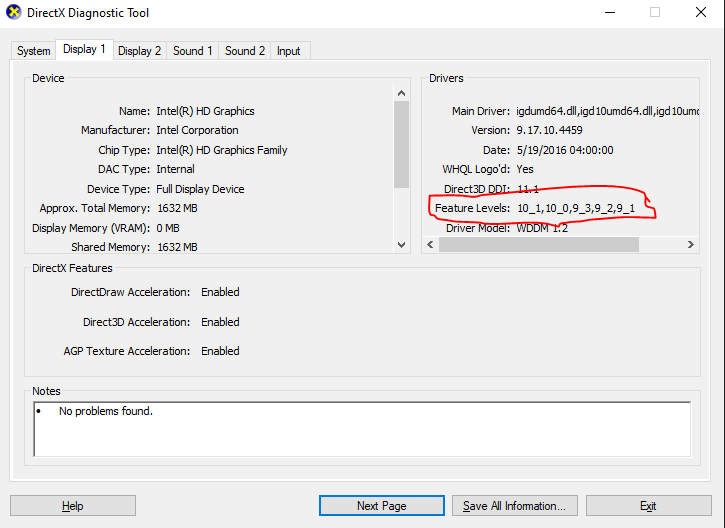
Task: Click the Next Page button
Action: pyautogui.click(x=381, y=506)
